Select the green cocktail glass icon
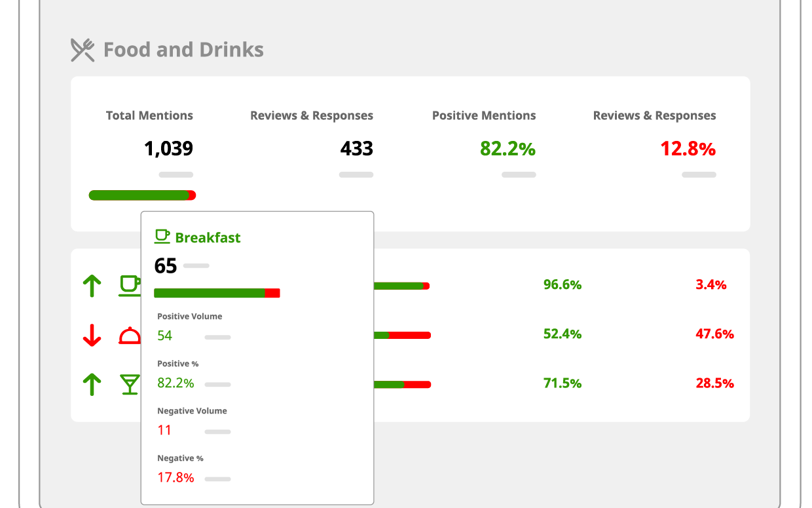 pyautogui.click(x=130, y=385)
